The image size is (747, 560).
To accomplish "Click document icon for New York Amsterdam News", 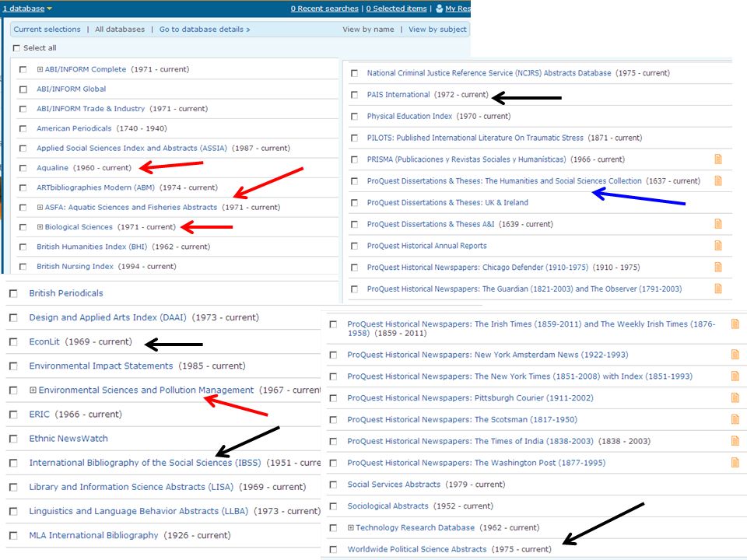I will (x=735, y=355).
